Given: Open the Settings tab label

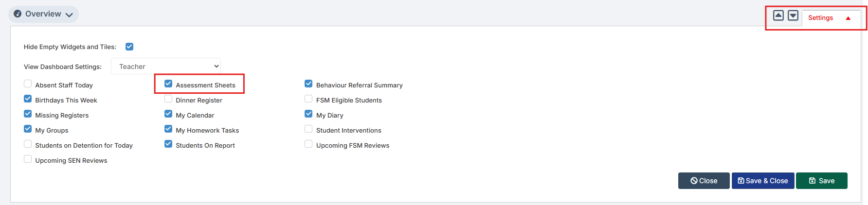Looking at the screenshot, I should (x=820, y=18).
